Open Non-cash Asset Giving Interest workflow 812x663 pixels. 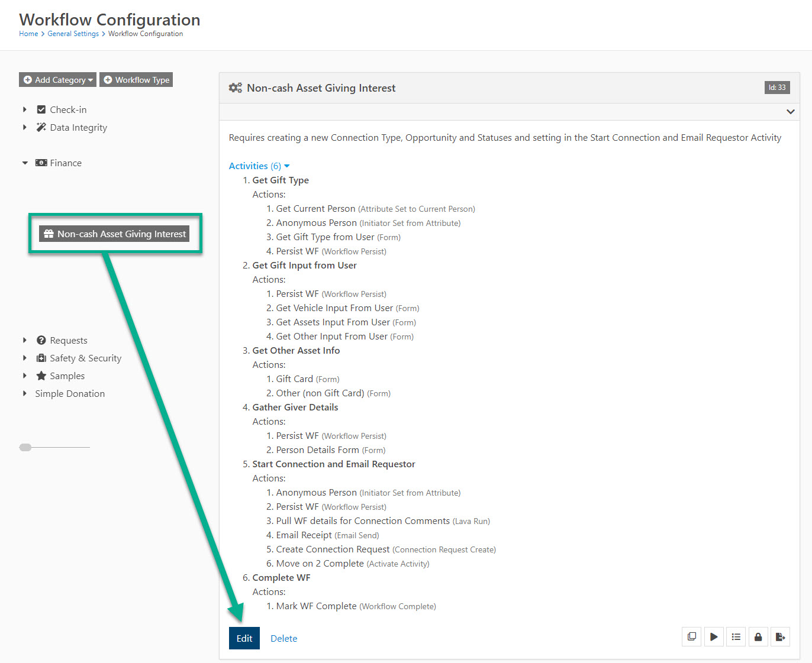tap(115, 234)
